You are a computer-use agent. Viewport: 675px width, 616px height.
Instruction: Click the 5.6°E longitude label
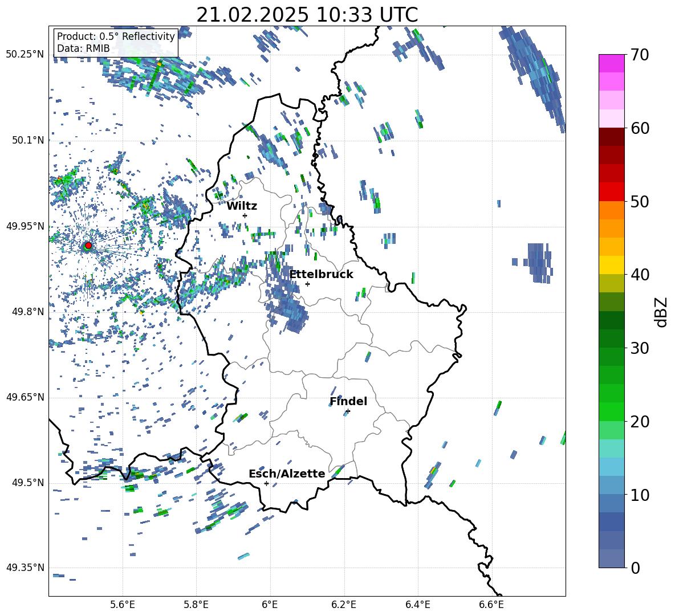coord(123,605)
